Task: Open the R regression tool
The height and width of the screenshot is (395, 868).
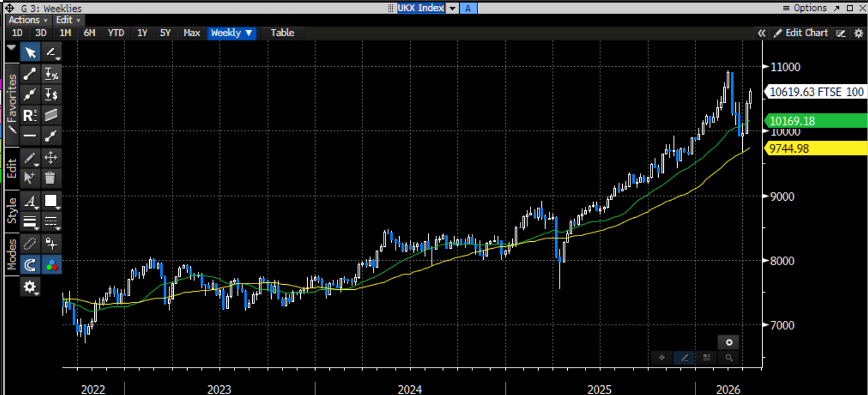Action: coord(30,115)
